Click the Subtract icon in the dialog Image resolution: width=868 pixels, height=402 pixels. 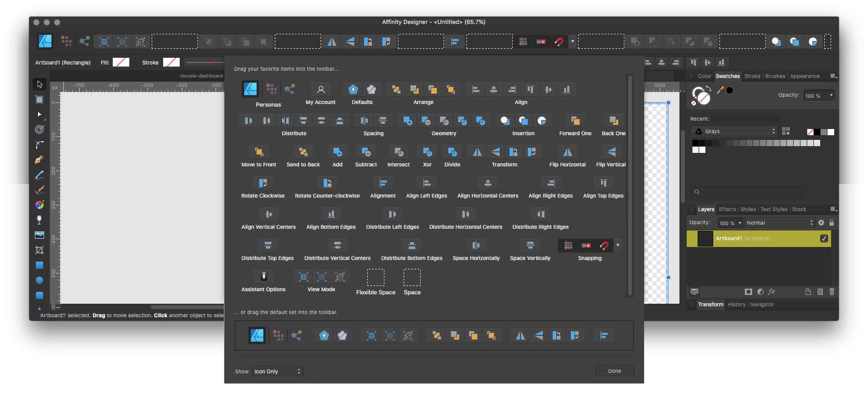pos(366,152)
